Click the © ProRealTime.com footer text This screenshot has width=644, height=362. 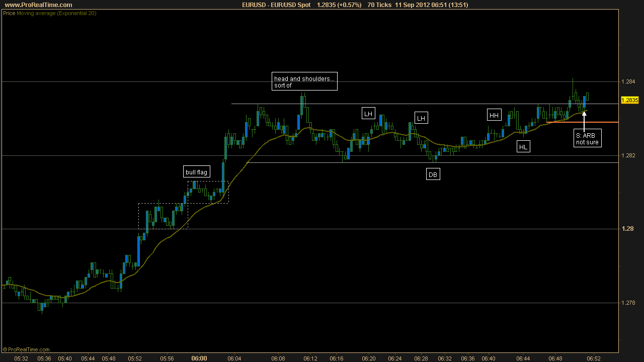26,349
